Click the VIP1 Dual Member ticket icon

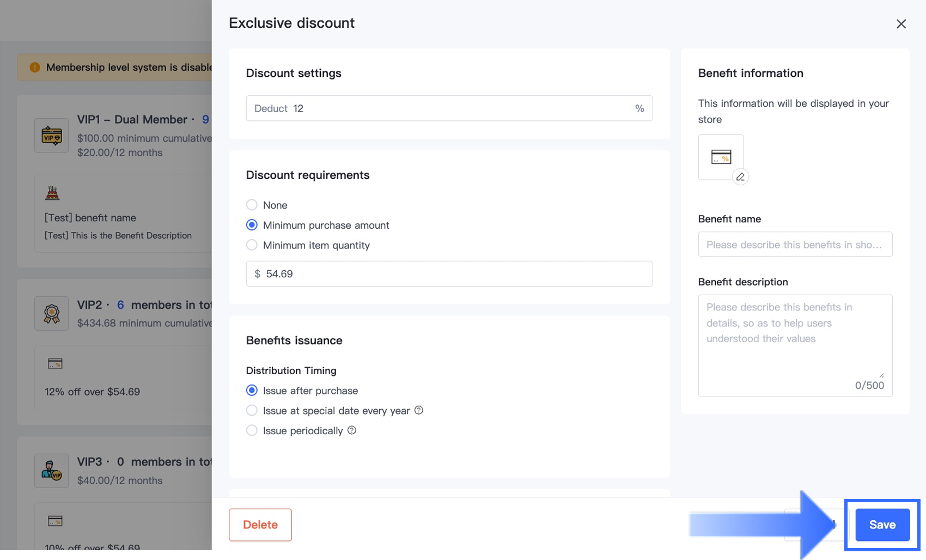pyautogui.click(x=52, y=136)
